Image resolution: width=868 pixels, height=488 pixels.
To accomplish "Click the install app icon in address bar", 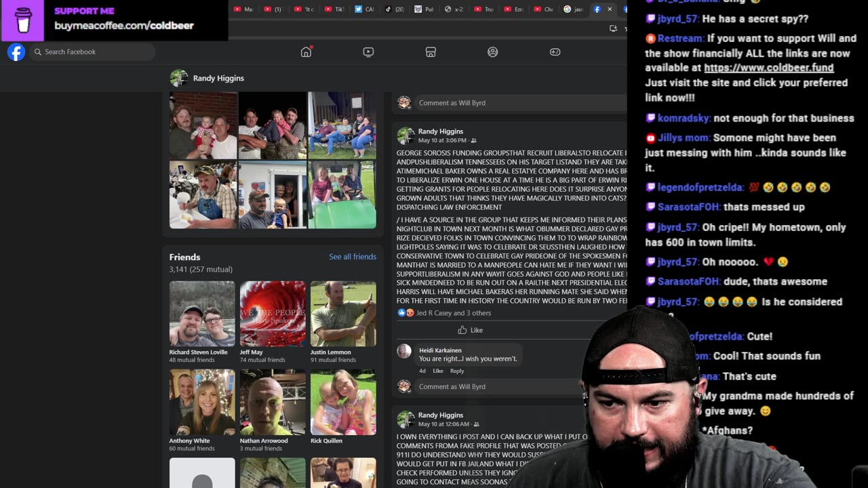I will 613,28.
